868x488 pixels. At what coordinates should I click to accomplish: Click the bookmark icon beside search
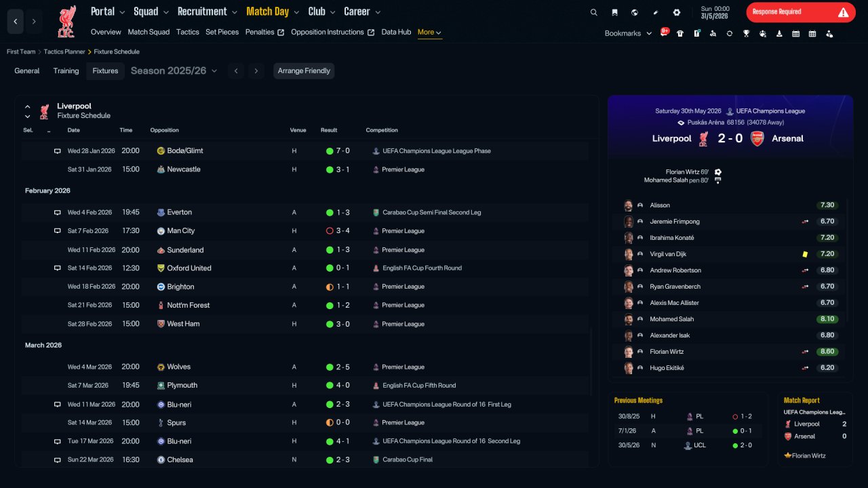coord(614,12)
